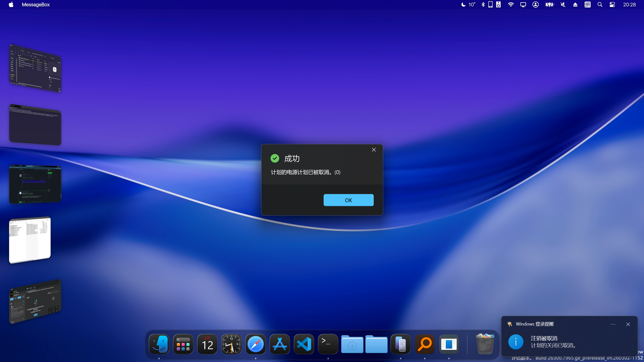Viewport: 644px width, 362px height.
Task: Open the Apple menu
Action: coord(11,5)
